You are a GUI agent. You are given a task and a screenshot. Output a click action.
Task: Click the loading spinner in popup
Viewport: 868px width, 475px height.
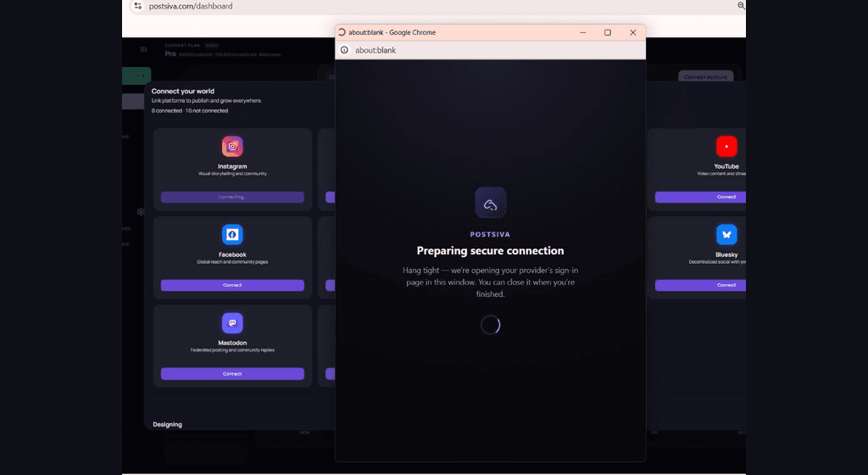[491, 325]
